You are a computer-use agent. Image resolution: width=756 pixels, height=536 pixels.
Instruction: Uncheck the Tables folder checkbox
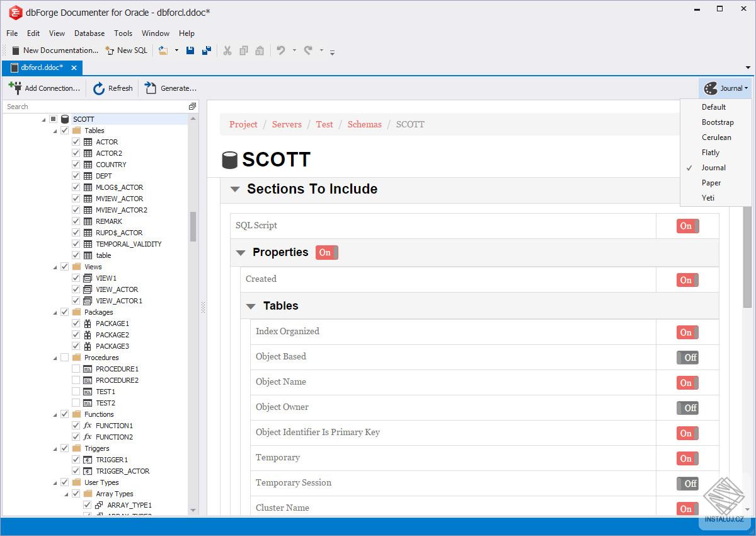coord(64,131)
